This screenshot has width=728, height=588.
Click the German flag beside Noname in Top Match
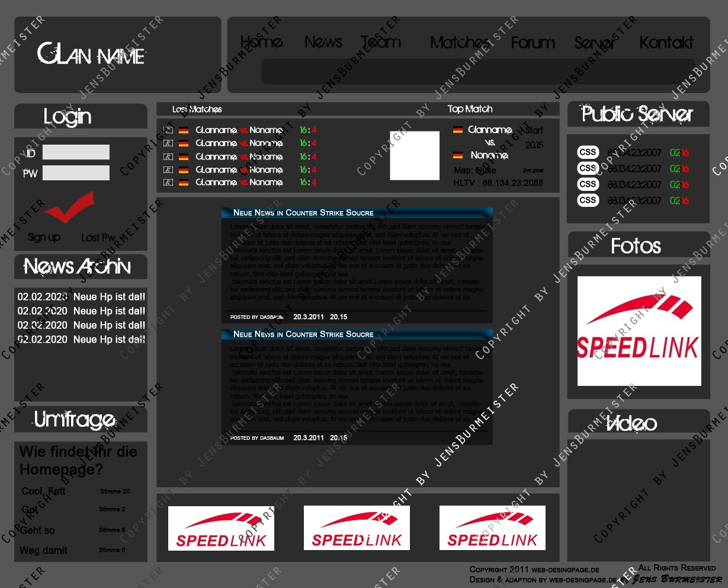[458, 155]
